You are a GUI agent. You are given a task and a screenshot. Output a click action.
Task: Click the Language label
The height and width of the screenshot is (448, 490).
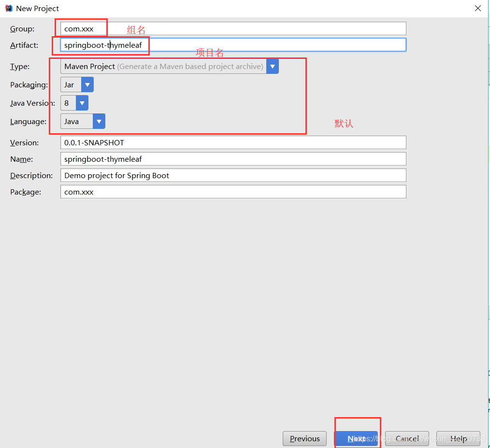(28, 122)
